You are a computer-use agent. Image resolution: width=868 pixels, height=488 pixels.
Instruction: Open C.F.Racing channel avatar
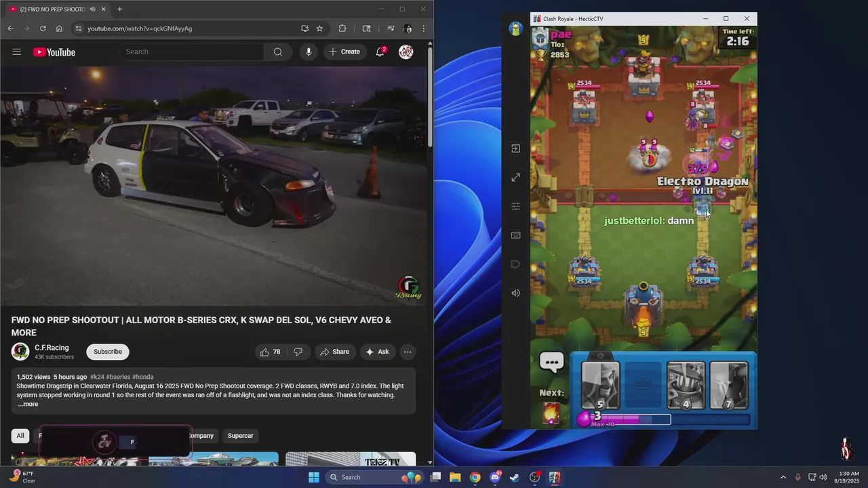tap(20, 351)
